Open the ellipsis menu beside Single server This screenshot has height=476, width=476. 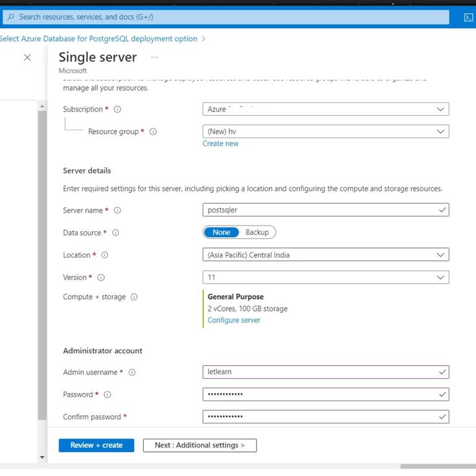click(154, 58)
